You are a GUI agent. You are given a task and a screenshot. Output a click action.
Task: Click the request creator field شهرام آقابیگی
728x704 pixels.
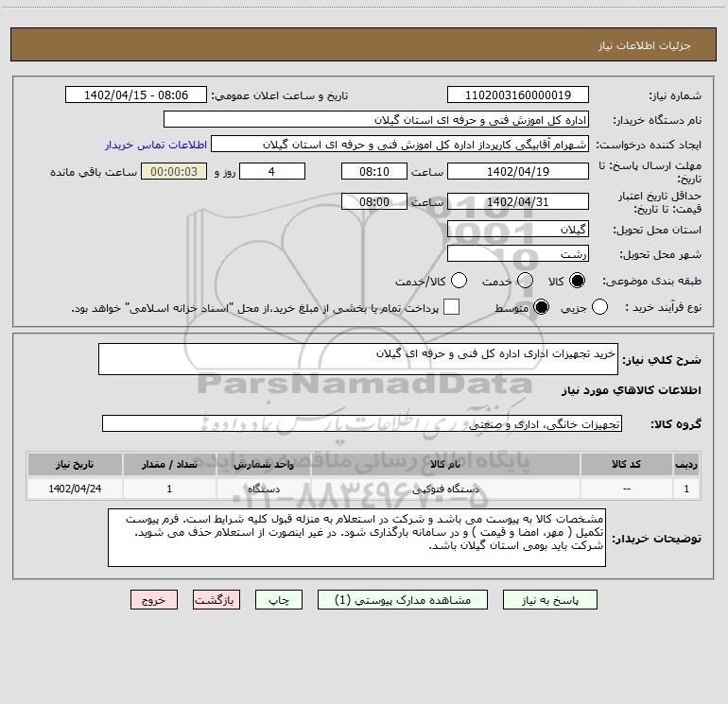(400, 145)
